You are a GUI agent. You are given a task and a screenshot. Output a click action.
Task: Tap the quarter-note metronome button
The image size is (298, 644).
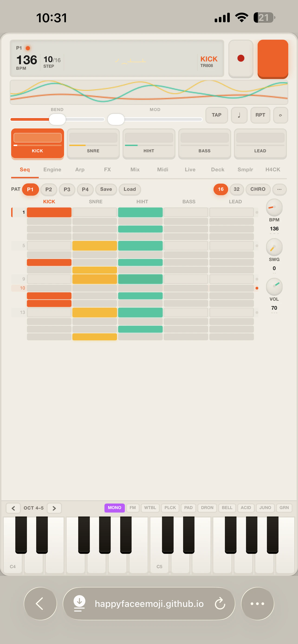[239, 115]
